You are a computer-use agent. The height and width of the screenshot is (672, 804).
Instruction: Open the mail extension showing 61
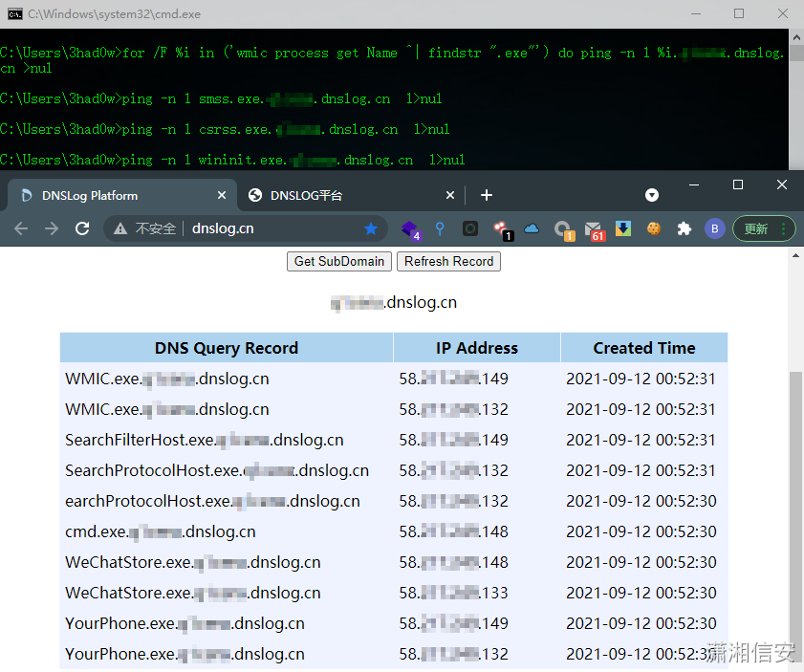(x=595, y=230)
